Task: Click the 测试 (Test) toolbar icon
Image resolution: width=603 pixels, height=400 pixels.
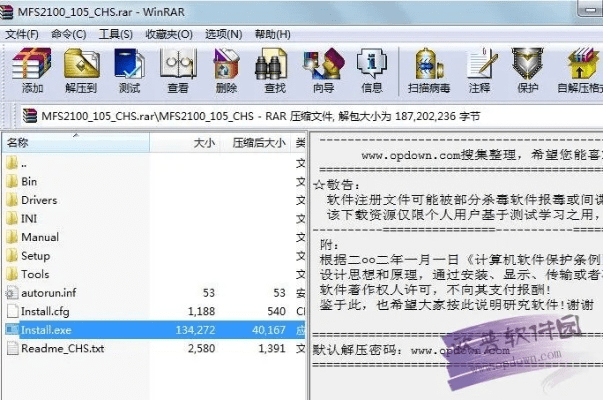Action: tap(129, 64)
